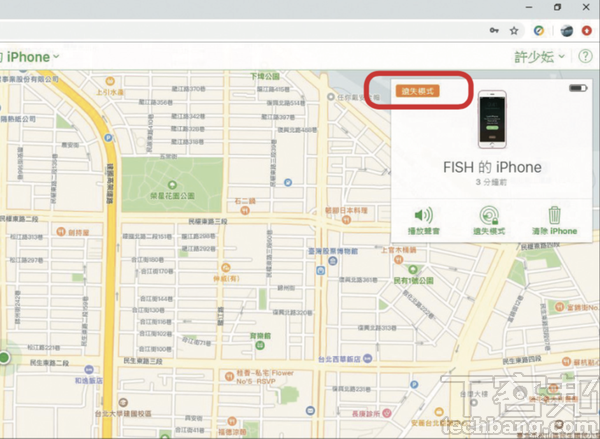Click the saved password key icon in address bar
Screen dimensions: 600x439
click(494, 31)
